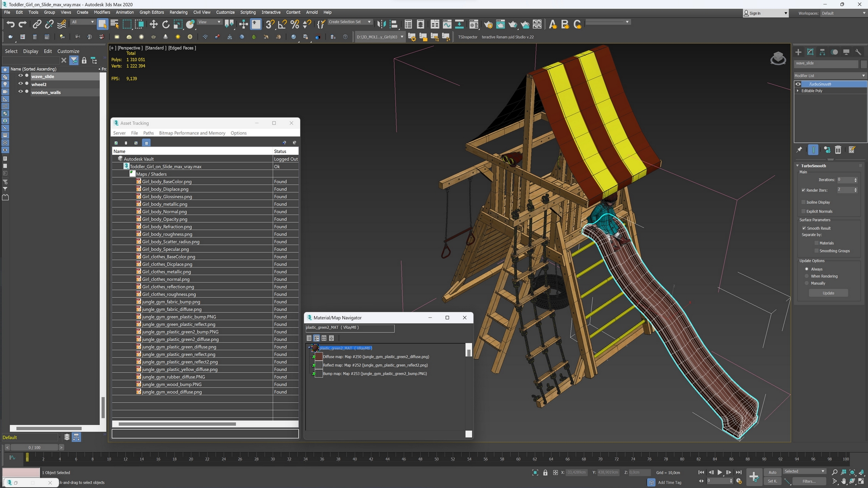Select the When Rendering radio button
The width and height of the screenshot is (868, 488).
[x=807, y=276]
